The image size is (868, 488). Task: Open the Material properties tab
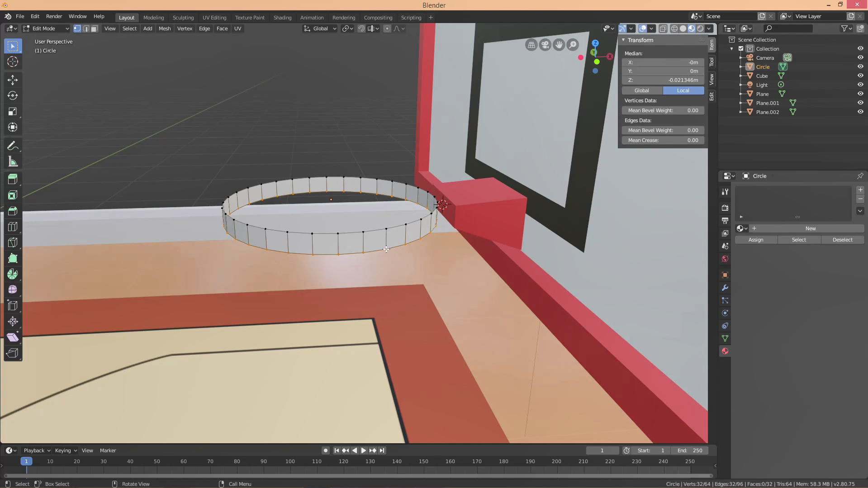tap(725, 351)
